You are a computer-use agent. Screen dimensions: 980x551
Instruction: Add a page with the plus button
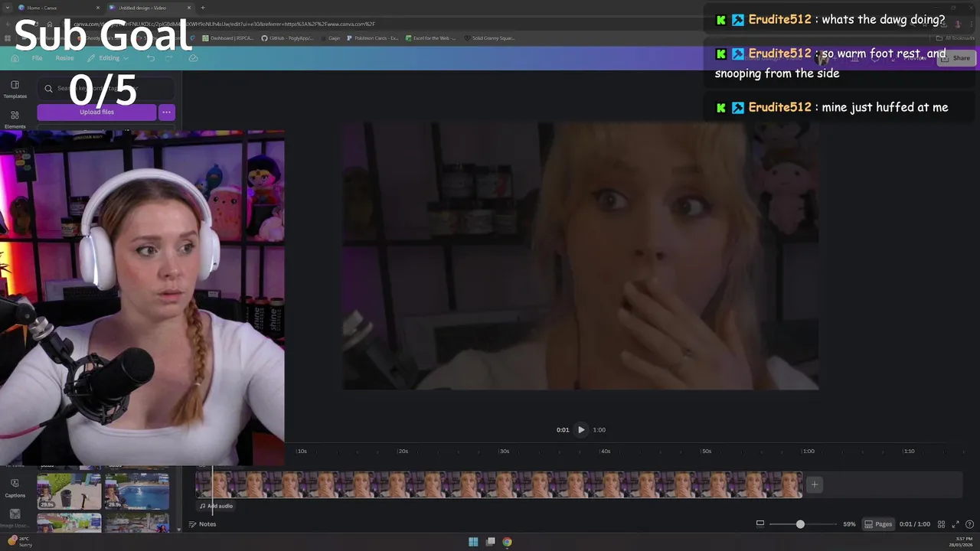815,484
